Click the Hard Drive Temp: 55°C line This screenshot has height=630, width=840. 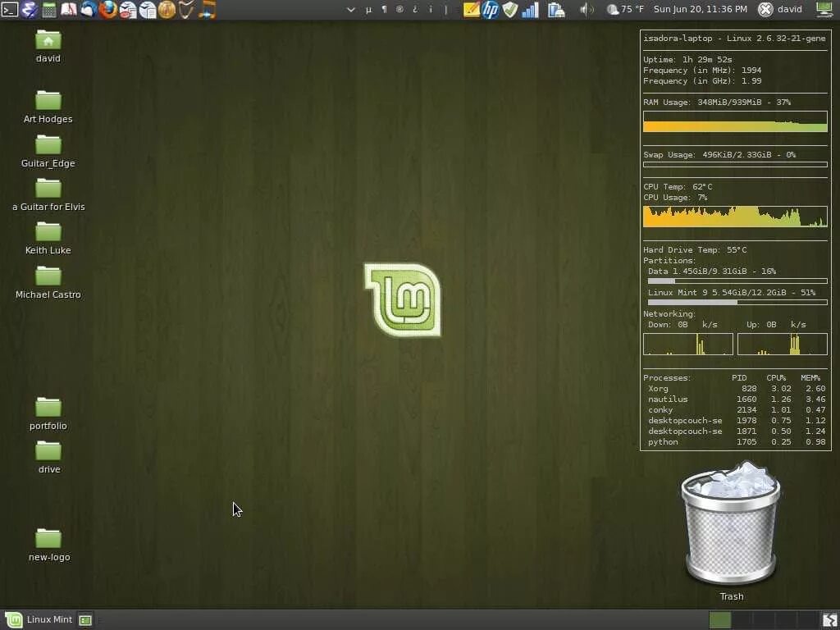point(695,249)
